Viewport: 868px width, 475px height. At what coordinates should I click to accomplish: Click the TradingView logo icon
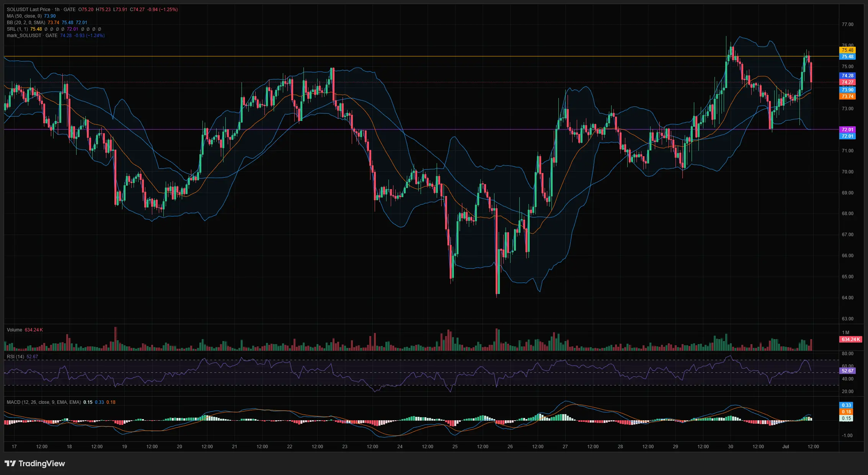point(10,464)
